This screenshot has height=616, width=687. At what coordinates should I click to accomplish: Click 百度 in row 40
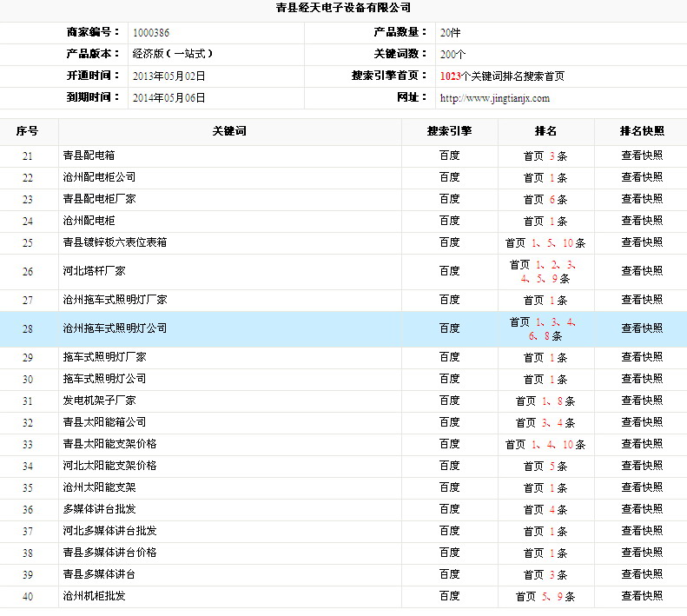point(450,596)
